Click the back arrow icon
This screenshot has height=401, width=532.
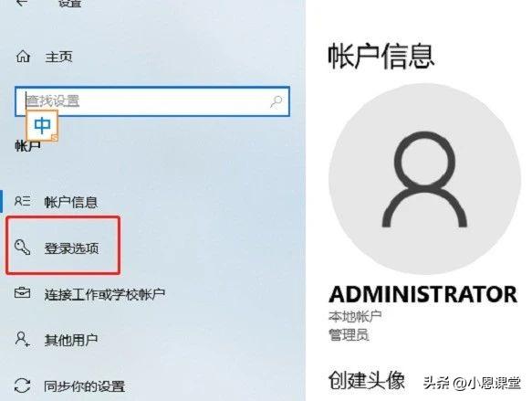(22, 3)
